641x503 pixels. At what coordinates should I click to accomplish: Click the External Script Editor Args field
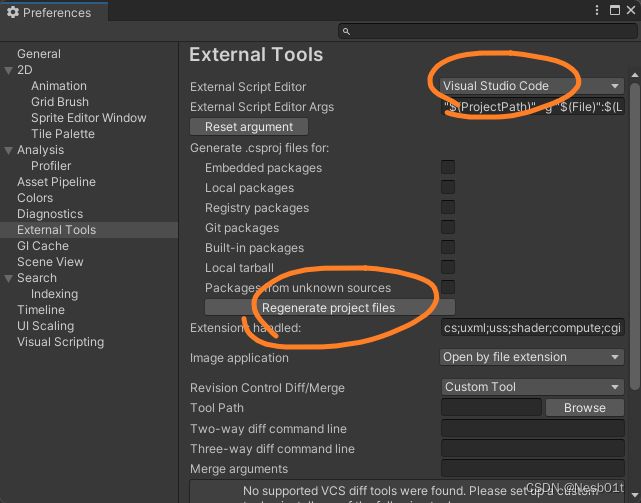click(532, 106)
